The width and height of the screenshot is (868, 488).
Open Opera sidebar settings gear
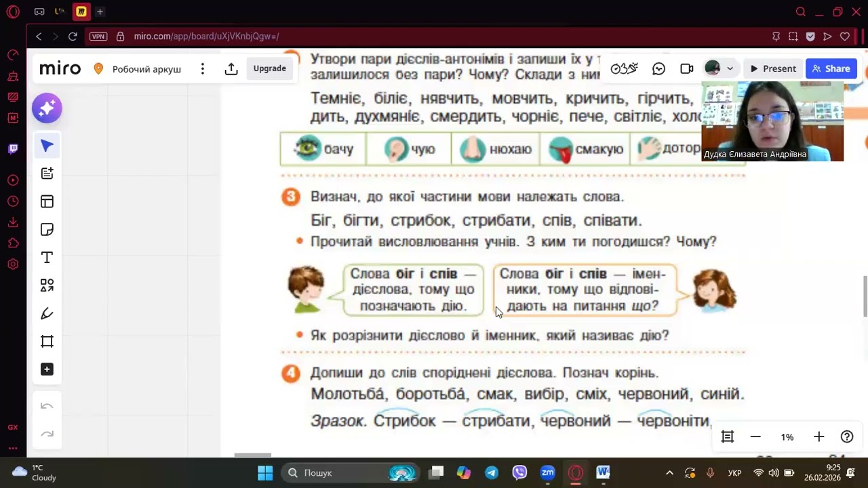pos(13,264)
